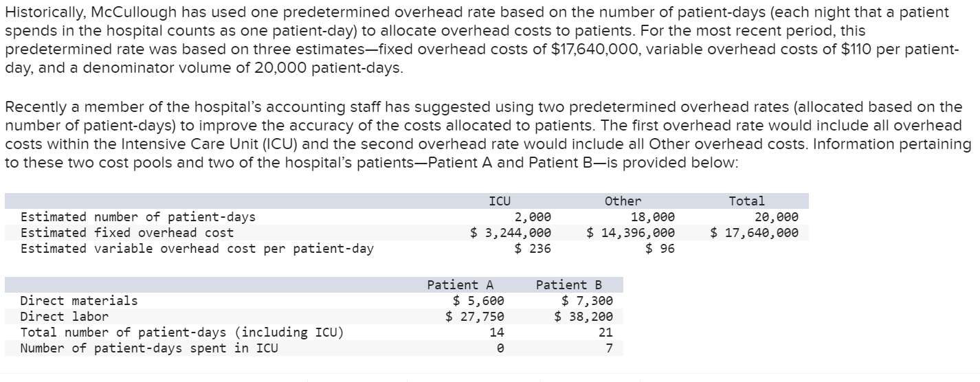Image resolution: width=980 pixels, height=382 pixels.
Task: Click Patient B direct materials $7,300
Action: pos(588,300)
